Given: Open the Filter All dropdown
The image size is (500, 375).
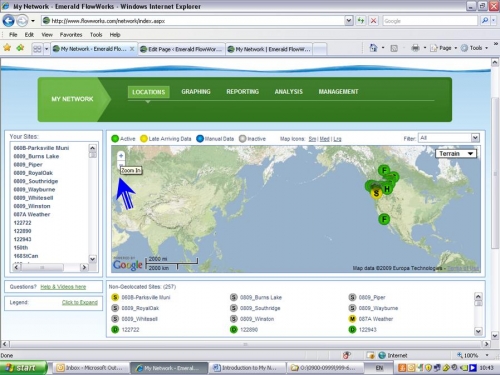Looking at the screenshot, I should 449,138.
